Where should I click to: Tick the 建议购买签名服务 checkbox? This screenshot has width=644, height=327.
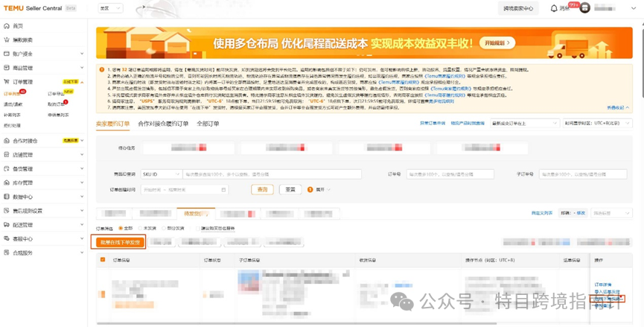coord(197,228)
